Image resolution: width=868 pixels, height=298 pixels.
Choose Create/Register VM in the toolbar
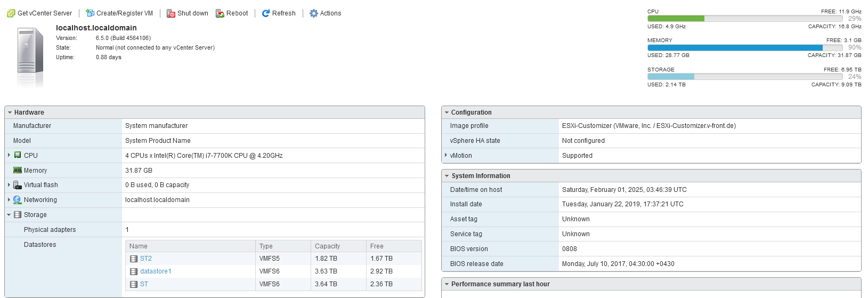pos(125,13)
